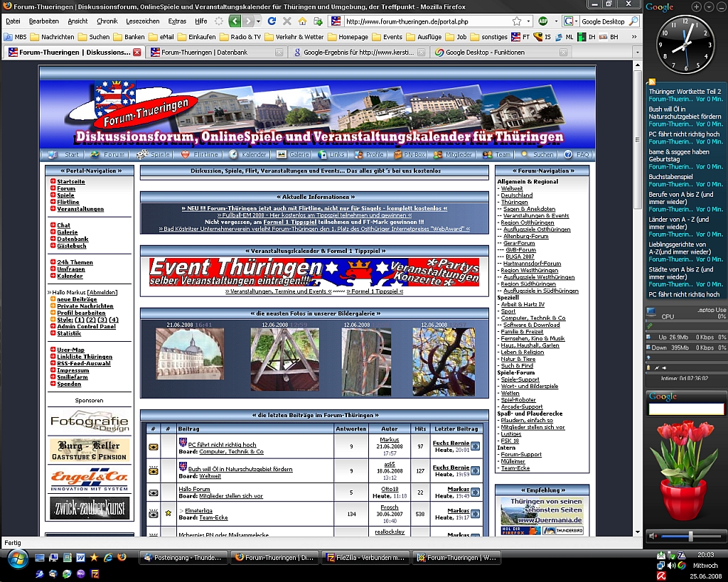The image size is (728, 582).
Task: Click the yellow star in the Elmsterliga row
Action: (x=168, y=513)
